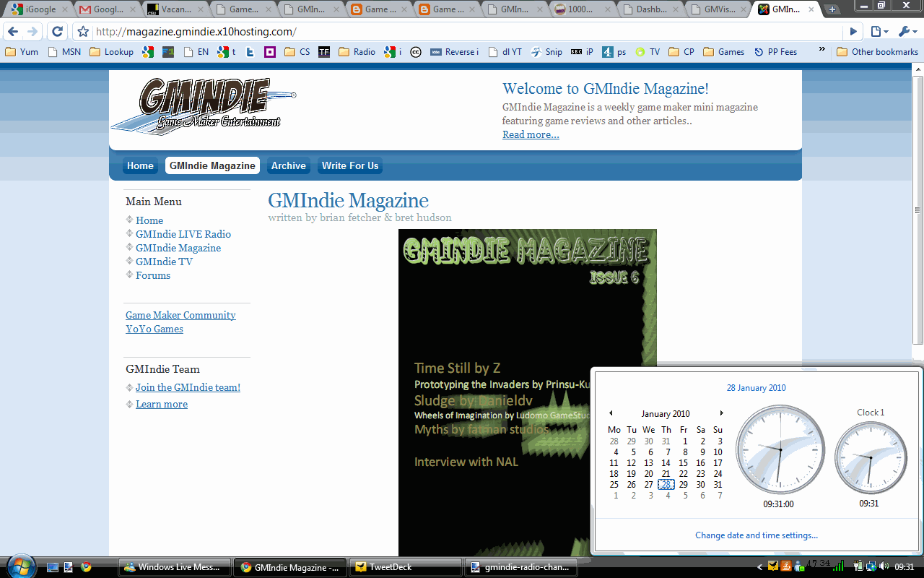924x578 pixels.
Task: Open the 'GMIndie LIVE Radio' sidebar link
Action: click(183, 234)
